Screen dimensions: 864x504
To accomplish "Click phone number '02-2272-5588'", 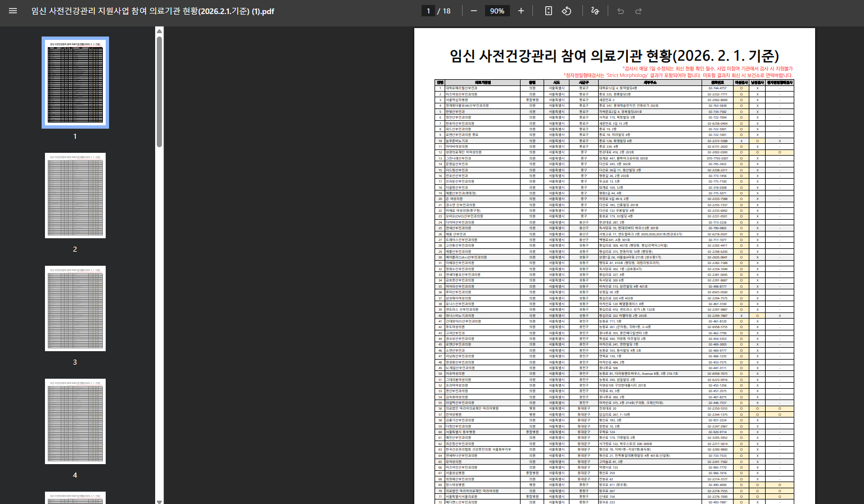I will point(717,140).
